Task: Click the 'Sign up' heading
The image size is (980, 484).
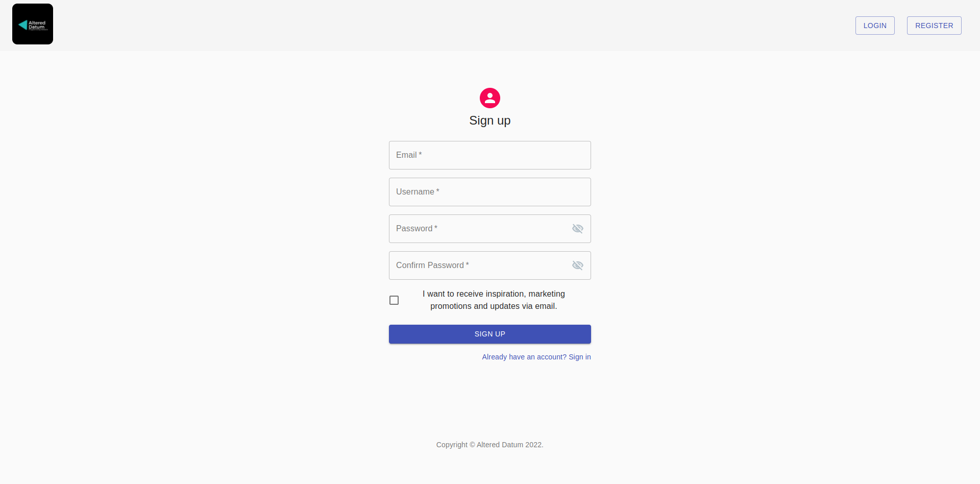Action: (x=490, y=120)
